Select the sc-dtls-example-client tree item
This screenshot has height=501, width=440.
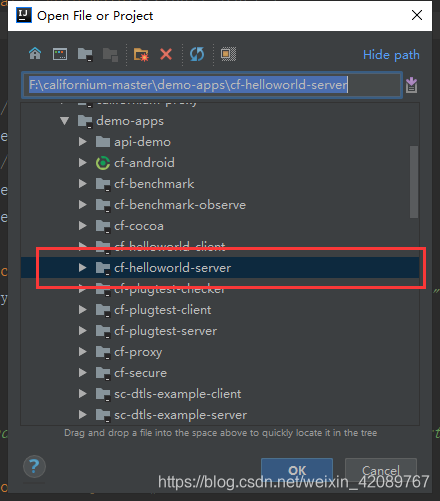pyautogui.click(x=220, y=394)
